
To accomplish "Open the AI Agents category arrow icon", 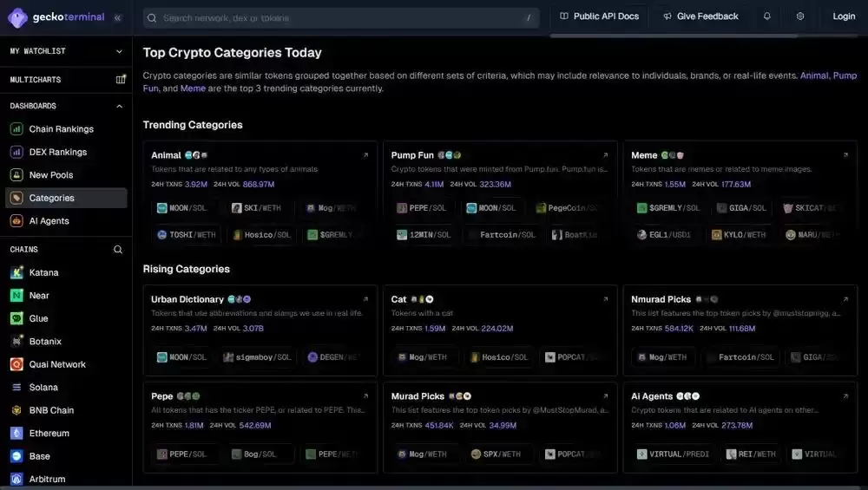I will point(845,396).
